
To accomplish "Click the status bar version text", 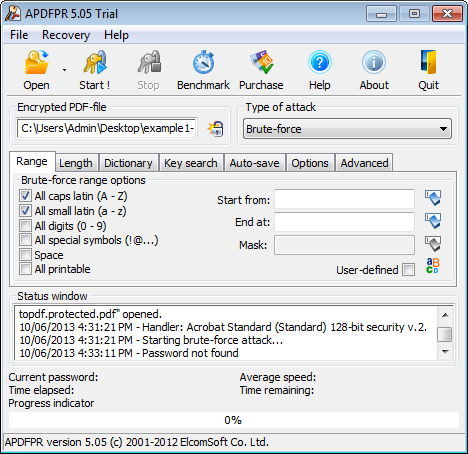I will coord(137,442).
